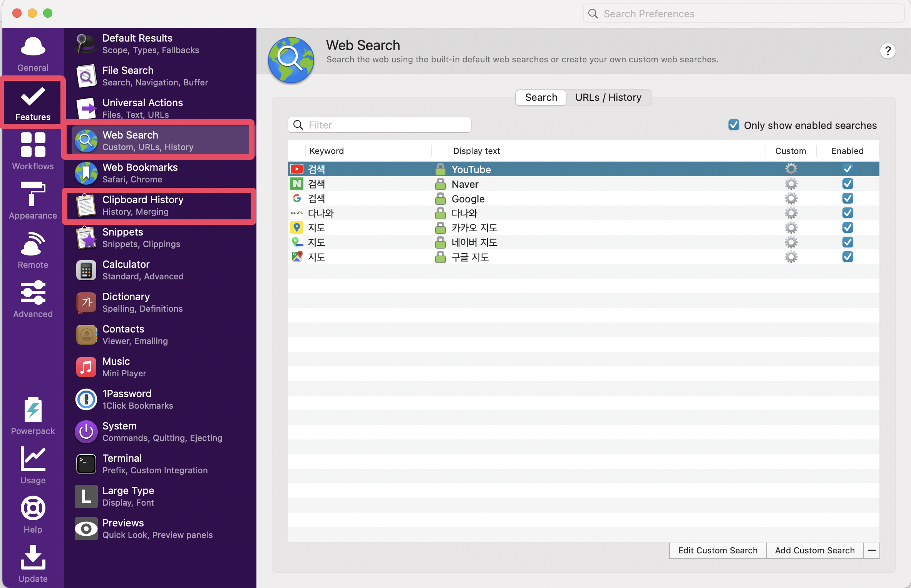Uncheck enabled box for 다나와 search
Screen dimensions: 911x588
click(x=847, y=213)
